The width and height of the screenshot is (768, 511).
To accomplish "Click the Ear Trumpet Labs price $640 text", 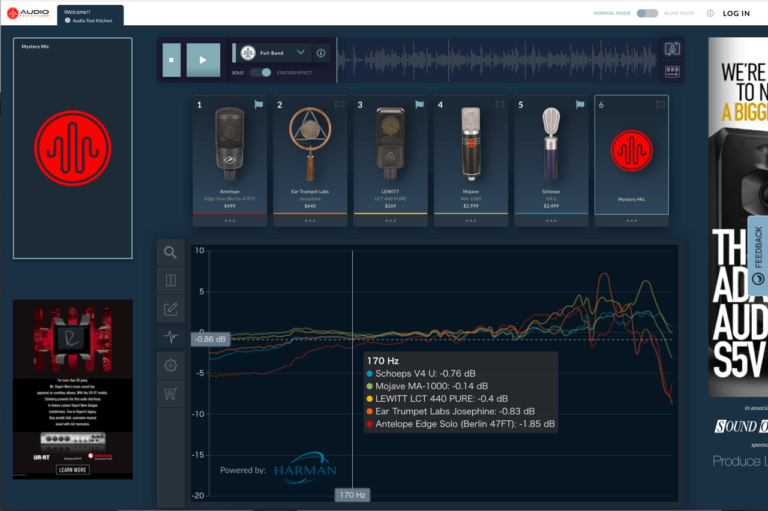I will click(310, 206).
